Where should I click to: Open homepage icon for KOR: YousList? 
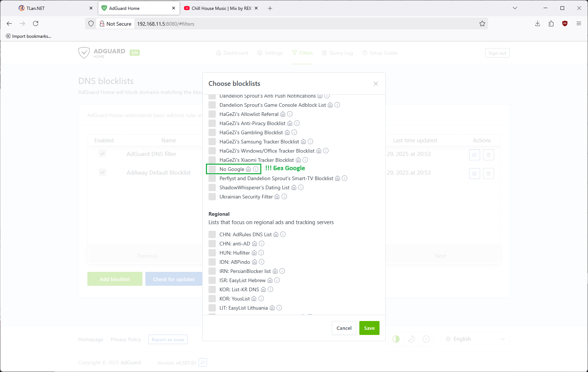254,299
